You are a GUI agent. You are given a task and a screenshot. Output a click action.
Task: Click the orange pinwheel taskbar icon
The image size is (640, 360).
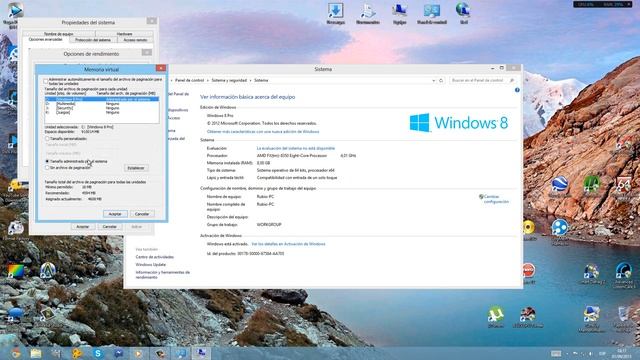(77, 353)
